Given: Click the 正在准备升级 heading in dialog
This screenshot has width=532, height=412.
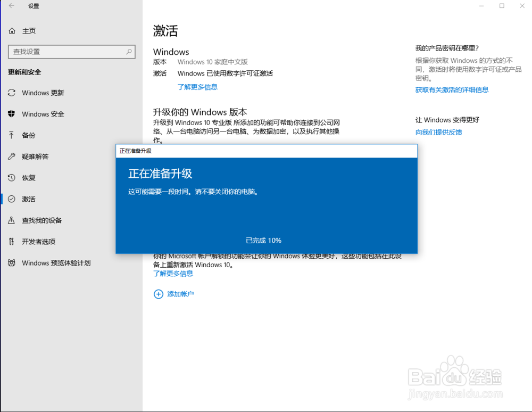Looking at the screenshot, I should tap(160, 174).
